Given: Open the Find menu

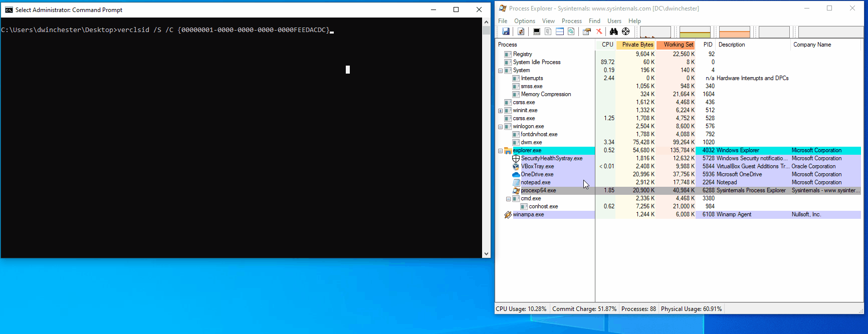Looking at the screenshot, I should [x=594, y=21].
